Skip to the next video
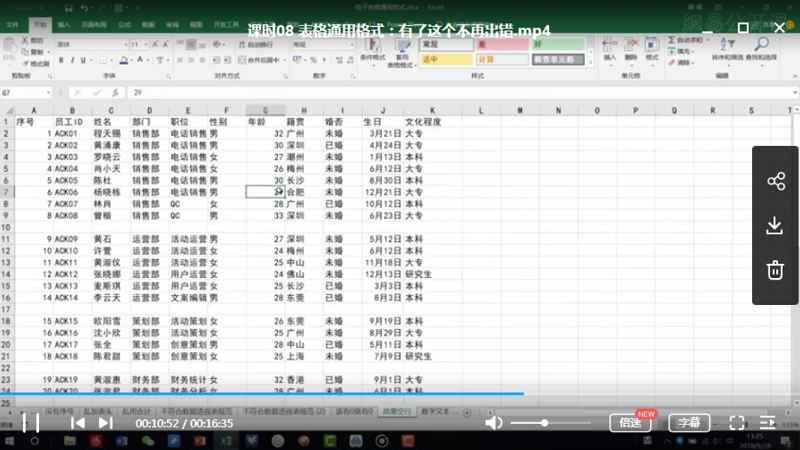This screenshot has width=800, height=450. [105, 422]
